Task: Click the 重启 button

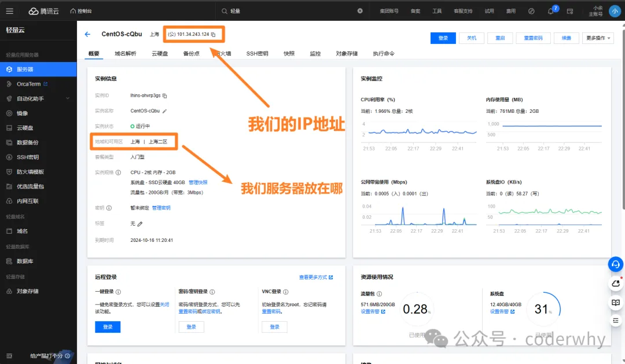Action: pos(500,38)
